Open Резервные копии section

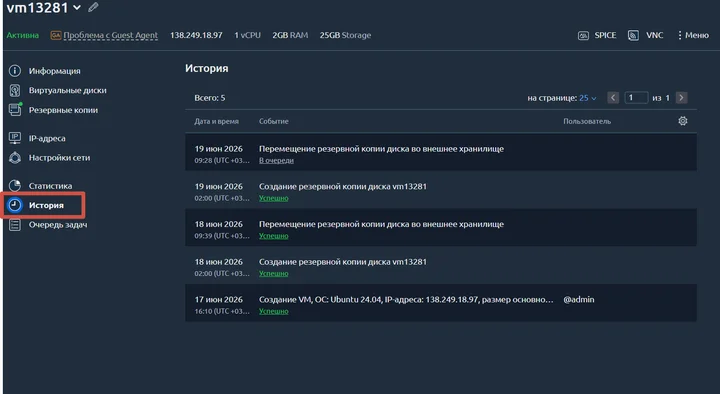click(x=63, y=110)
